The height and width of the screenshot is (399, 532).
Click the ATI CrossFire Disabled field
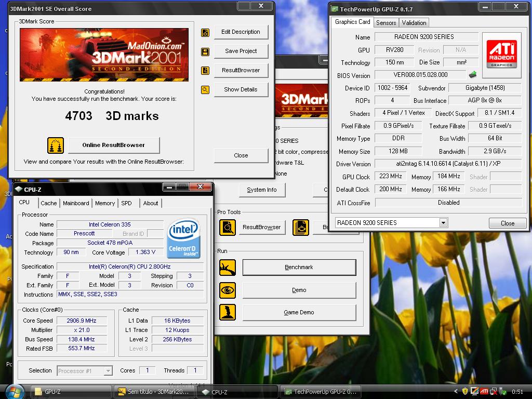(x=448, y=203)
